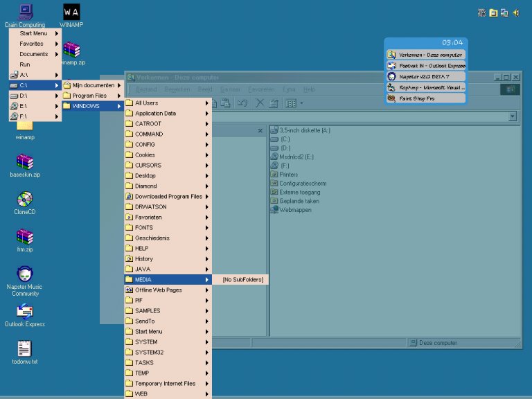Expand the Program Files submenu
Screen dimensions: 532x399
click(x=92, y=96)
